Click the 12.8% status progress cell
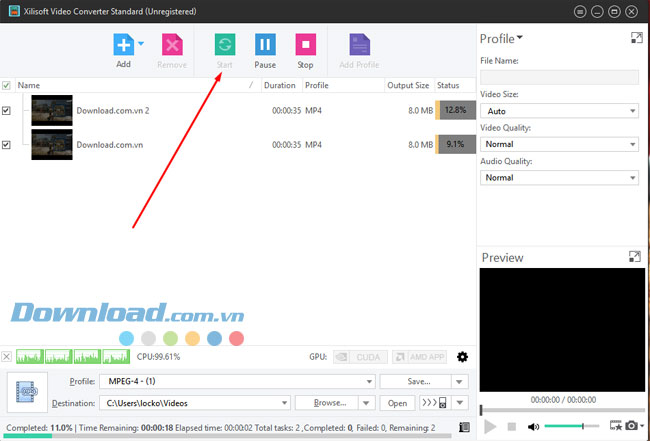Screen dimensions: 650x441 click(x=456, y=110)
